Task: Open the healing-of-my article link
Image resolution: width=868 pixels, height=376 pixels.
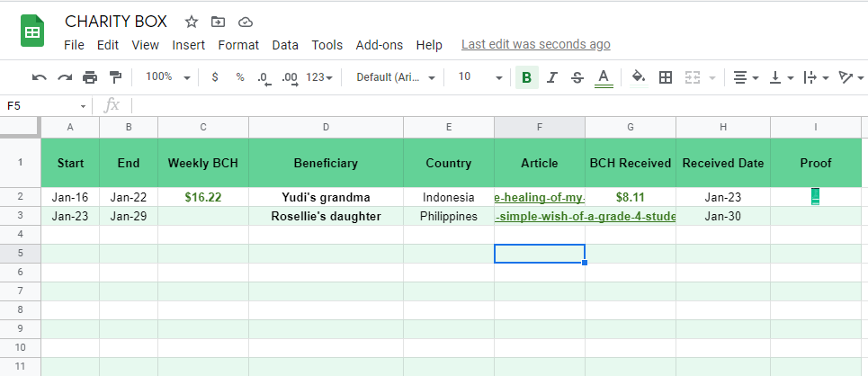Action: (x=540, y=198)
